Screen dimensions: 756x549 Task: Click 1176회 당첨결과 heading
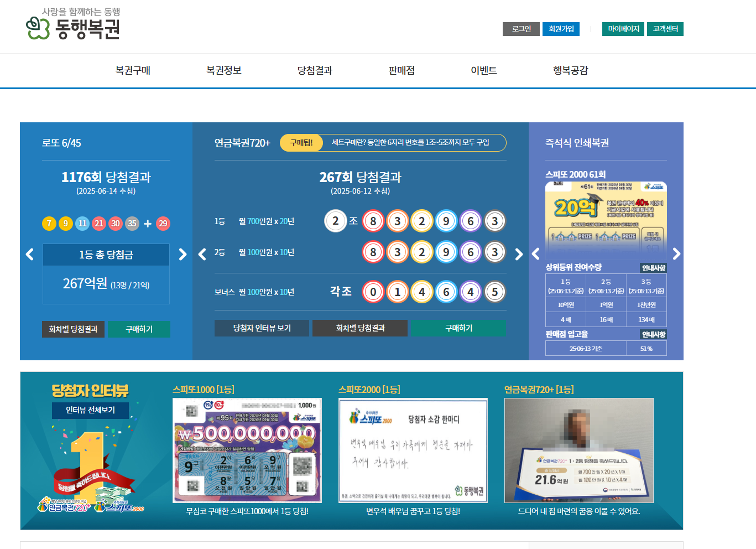(106, 177)
